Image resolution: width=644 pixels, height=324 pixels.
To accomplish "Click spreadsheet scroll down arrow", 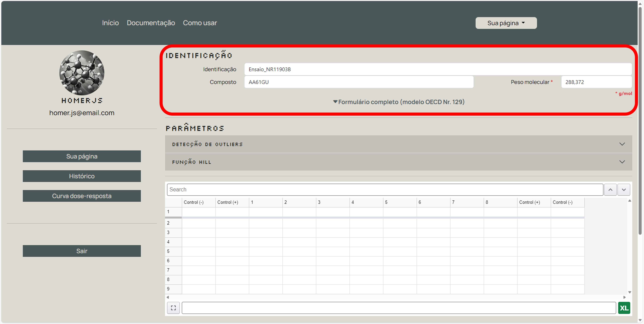I will click(x=630, y=292).
